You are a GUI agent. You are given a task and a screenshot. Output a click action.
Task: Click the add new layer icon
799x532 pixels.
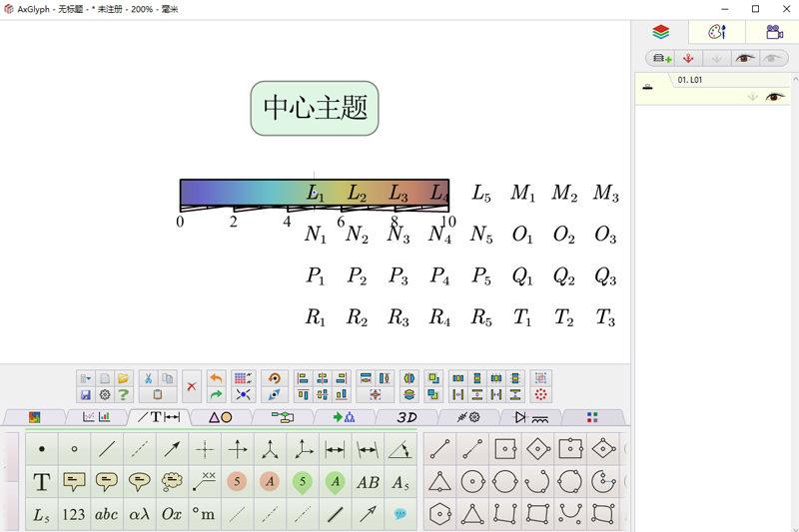(x=660, y=59)
